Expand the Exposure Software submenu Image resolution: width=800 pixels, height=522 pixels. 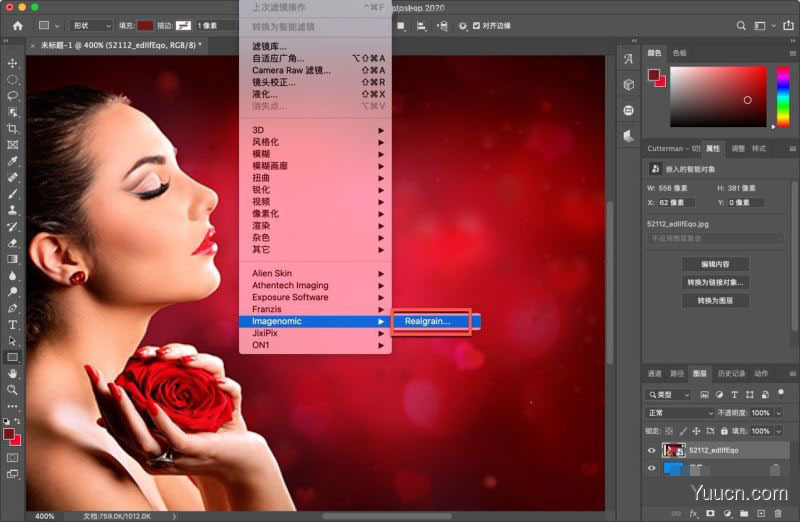point(315,297)
